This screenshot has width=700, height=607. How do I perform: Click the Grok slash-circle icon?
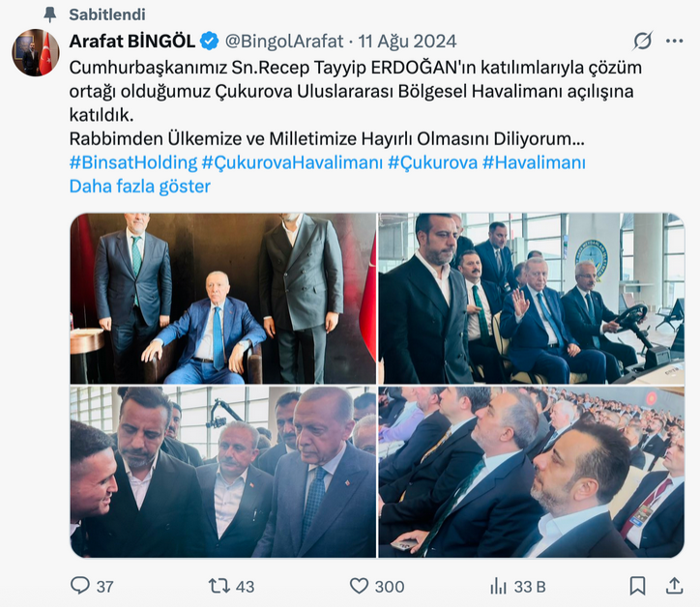643,41
